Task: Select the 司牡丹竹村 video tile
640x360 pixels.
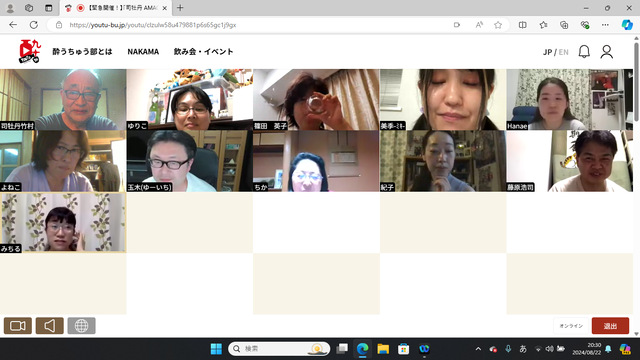Action: coord(63,100)
